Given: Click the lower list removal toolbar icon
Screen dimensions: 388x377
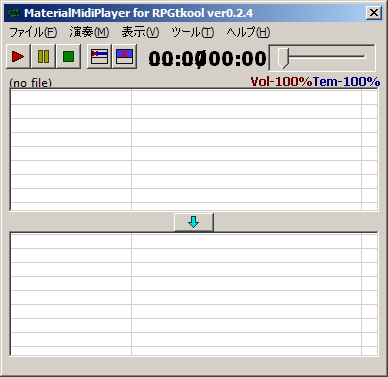Looking at the screenshot, I should (x=124, y=56).
